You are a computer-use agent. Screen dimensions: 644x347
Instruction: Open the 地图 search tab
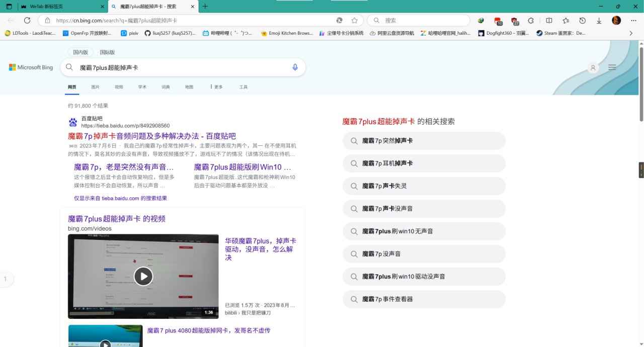coord(189,87)
